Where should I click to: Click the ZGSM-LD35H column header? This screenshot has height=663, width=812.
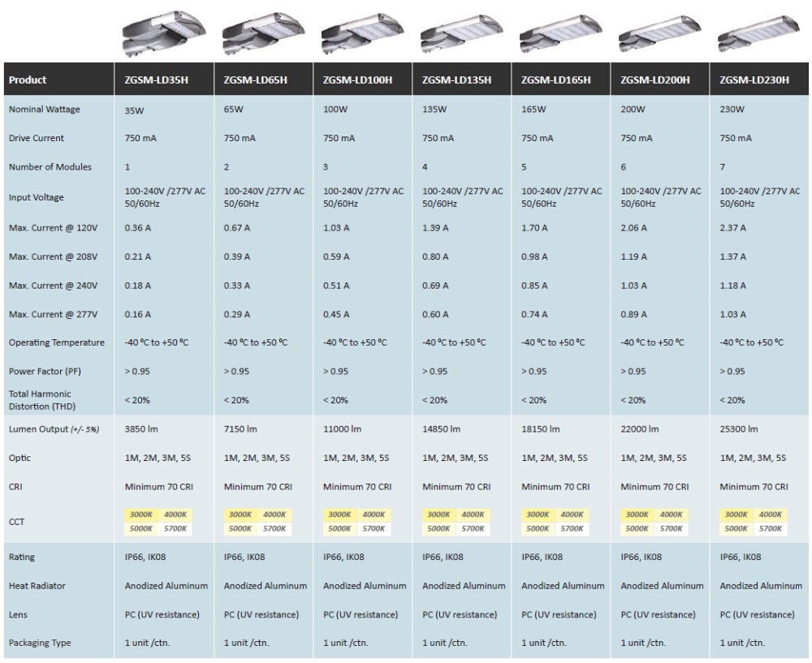[x=164, y=80]
